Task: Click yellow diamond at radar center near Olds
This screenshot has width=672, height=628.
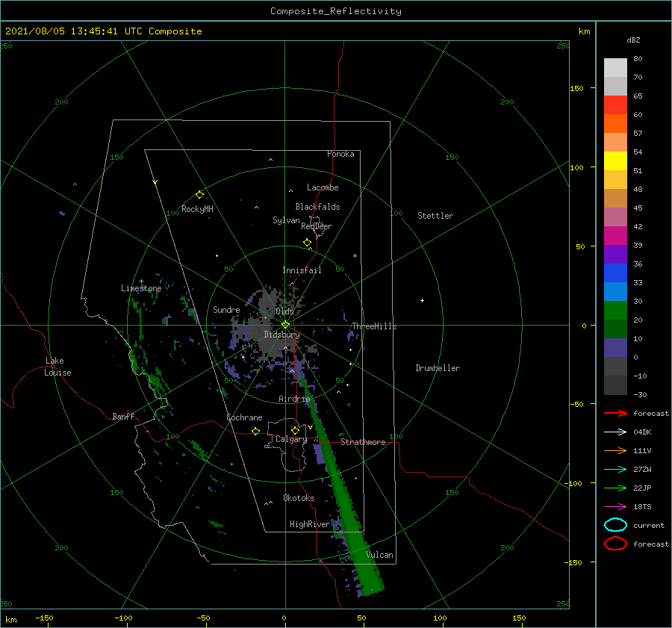Action: (285, 325)
